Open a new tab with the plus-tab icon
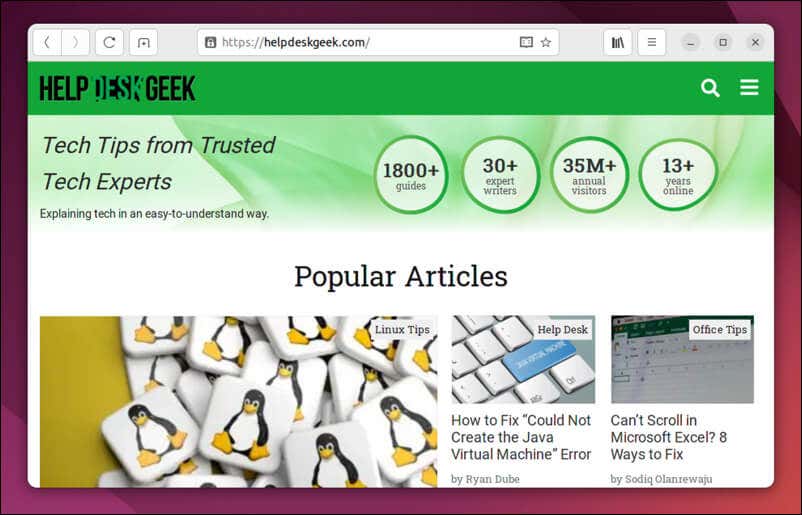This screenshot has width=802, height=515. tap(143, 42)
